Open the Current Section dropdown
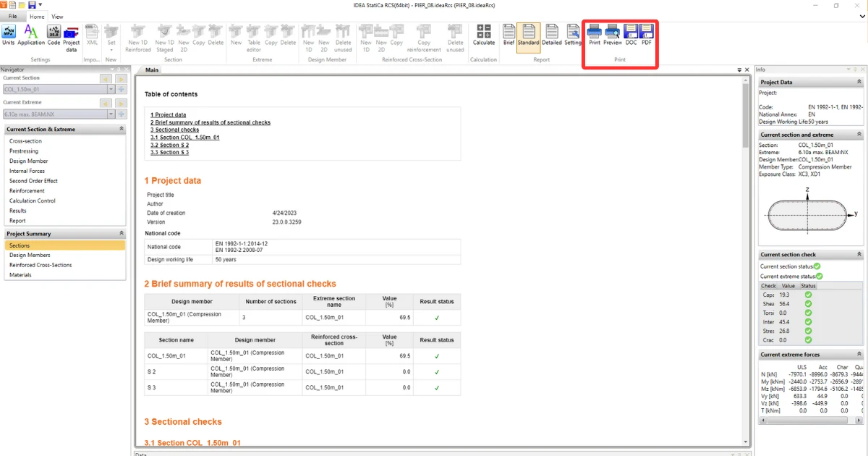868x456 pixels. pyautogui.click(x=111, y=89)
